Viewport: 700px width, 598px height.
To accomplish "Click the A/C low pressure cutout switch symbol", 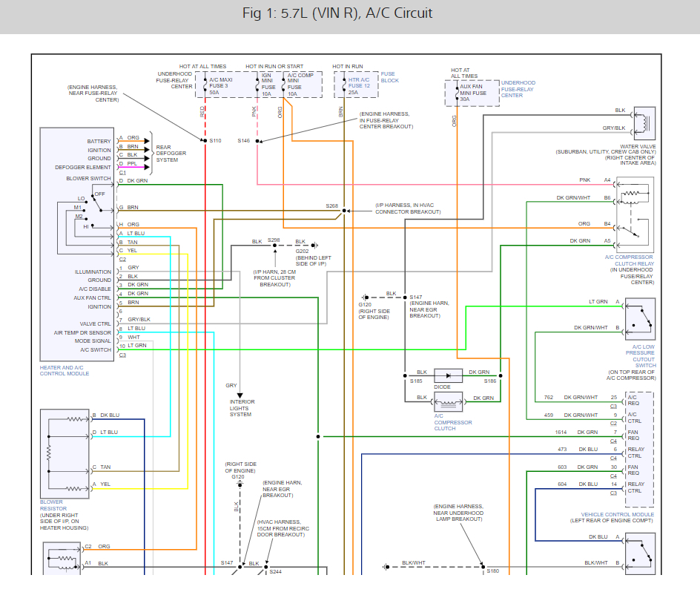I will coord(640,319).
